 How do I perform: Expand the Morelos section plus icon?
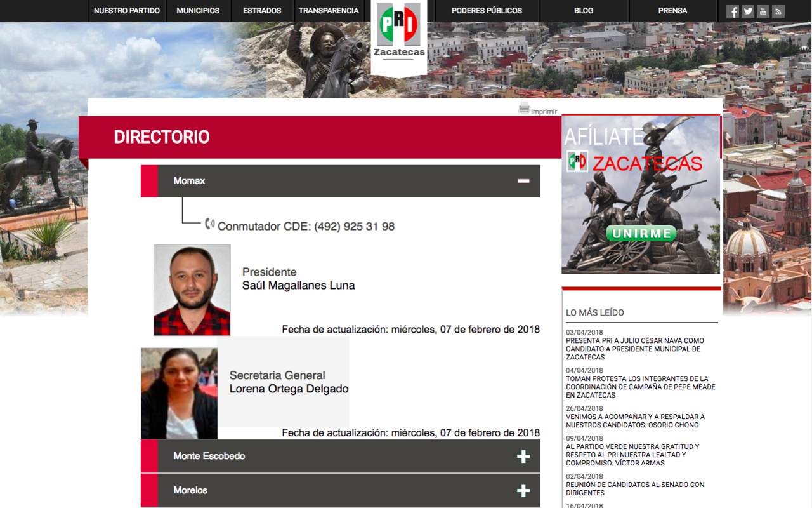pyautogui.click(x=523, y=491)
